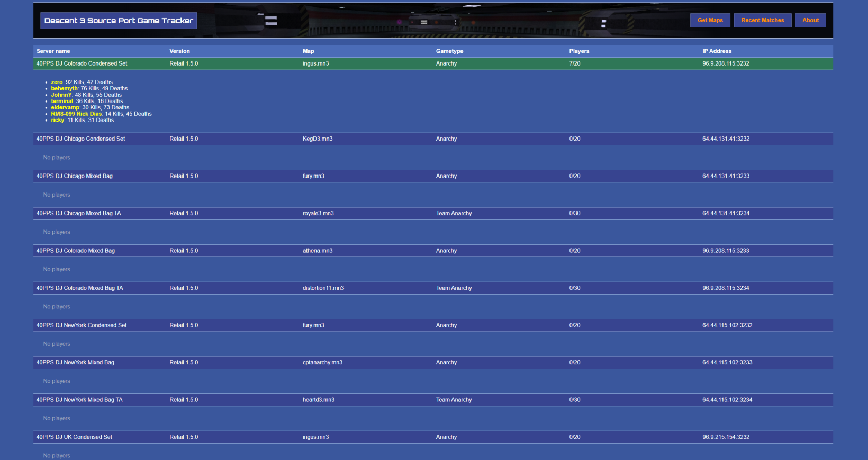Click IP address 64.44.131.41:3234
Viewport: 868px width, 460px height.
pos(726,214)
